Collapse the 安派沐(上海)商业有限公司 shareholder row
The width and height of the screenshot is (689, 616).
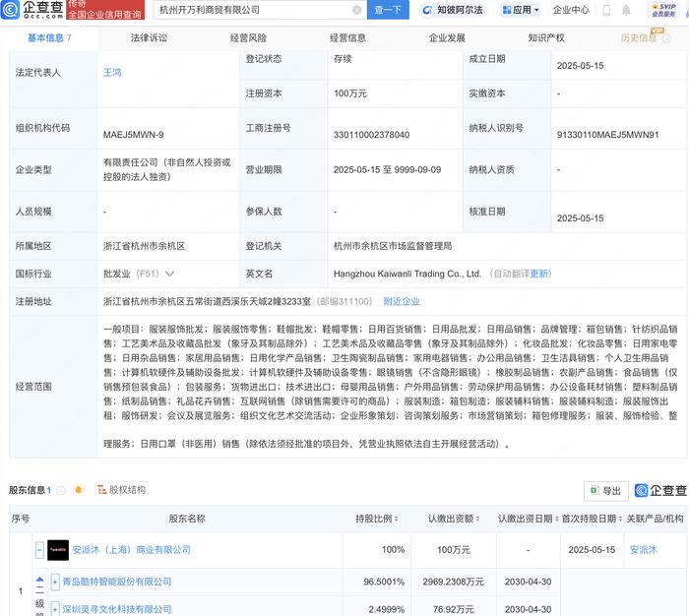point(39,550)
